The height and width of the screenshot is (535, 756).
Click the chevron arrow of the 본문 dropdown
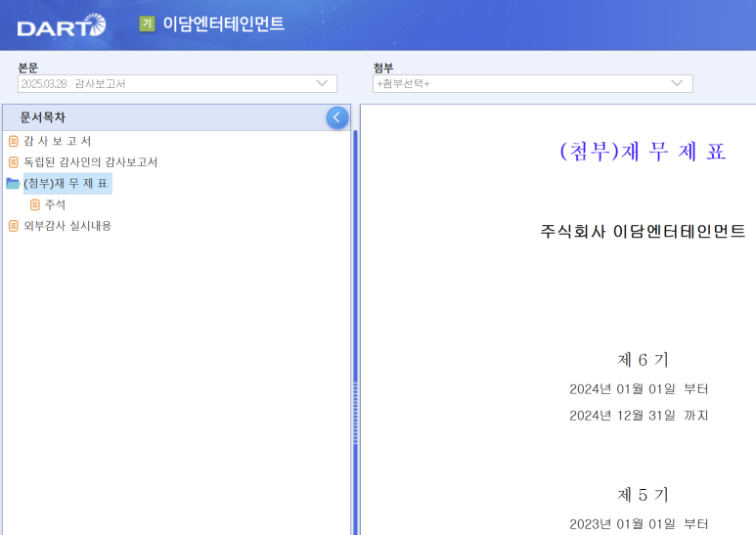coord(322,83)
